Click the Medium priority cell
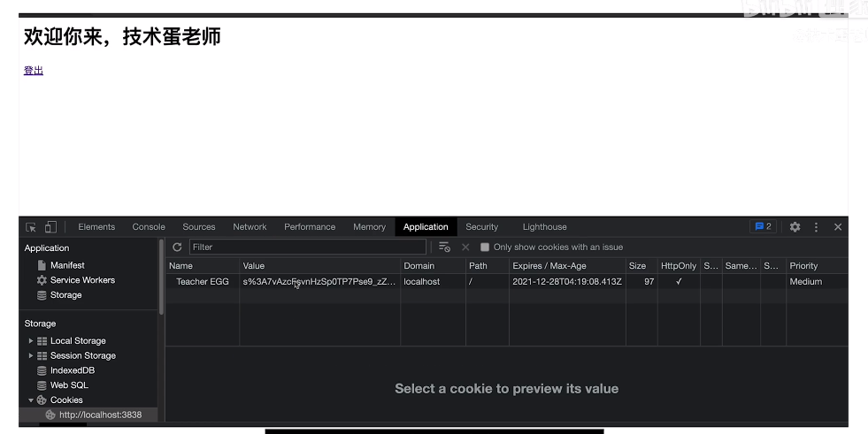868x434 pixels. [817, 281]
